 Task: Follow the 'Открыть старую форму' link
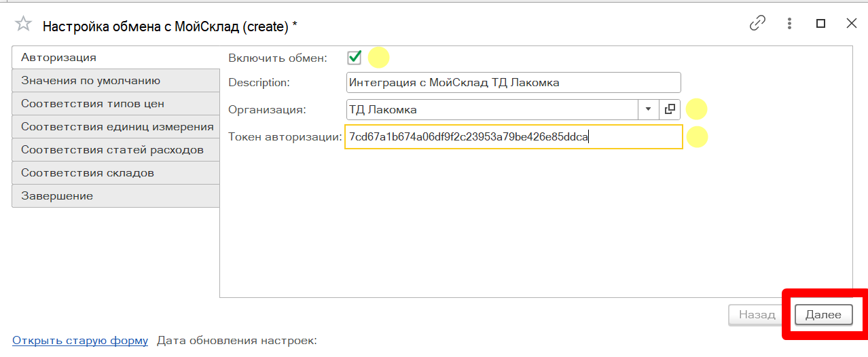click(80, 341)
